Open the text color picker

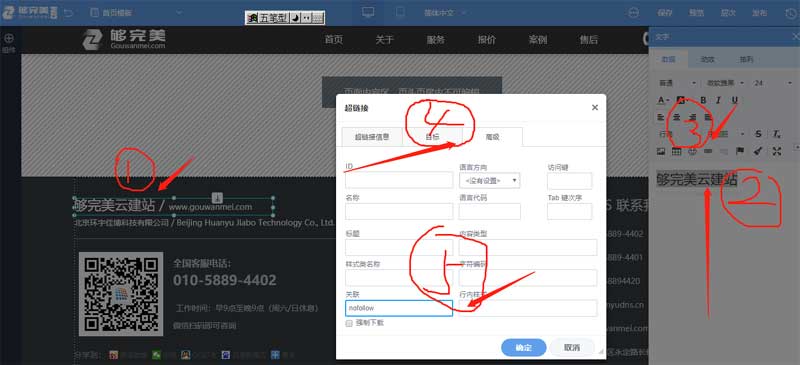[663, 100]
